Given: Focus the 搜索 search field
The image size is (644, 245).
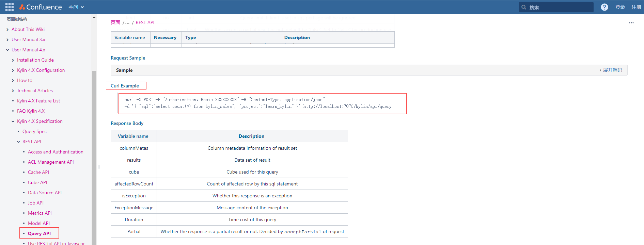Looking at the screenshot, I should click(x=556, y=7).
